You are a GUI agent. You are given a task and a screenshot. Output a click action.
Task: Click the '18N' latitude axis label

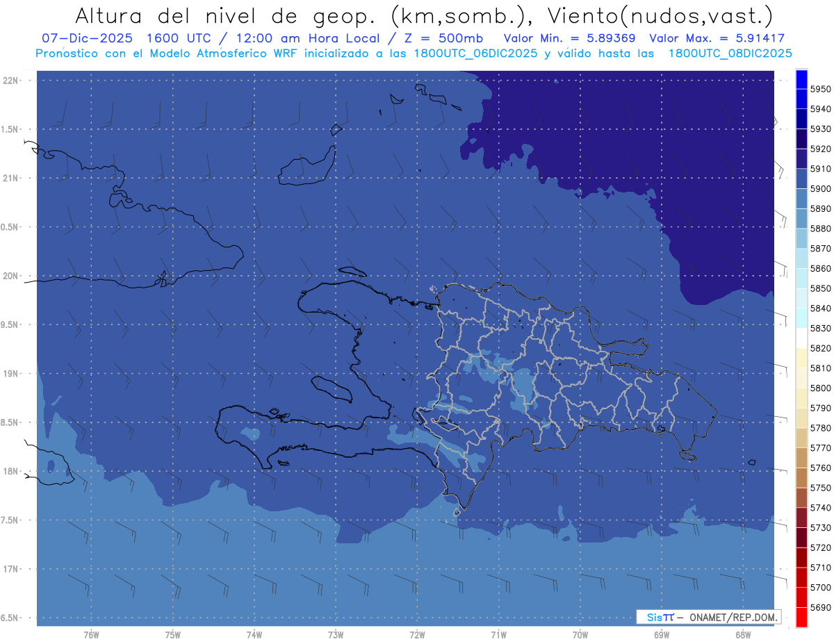pos(10,471)
